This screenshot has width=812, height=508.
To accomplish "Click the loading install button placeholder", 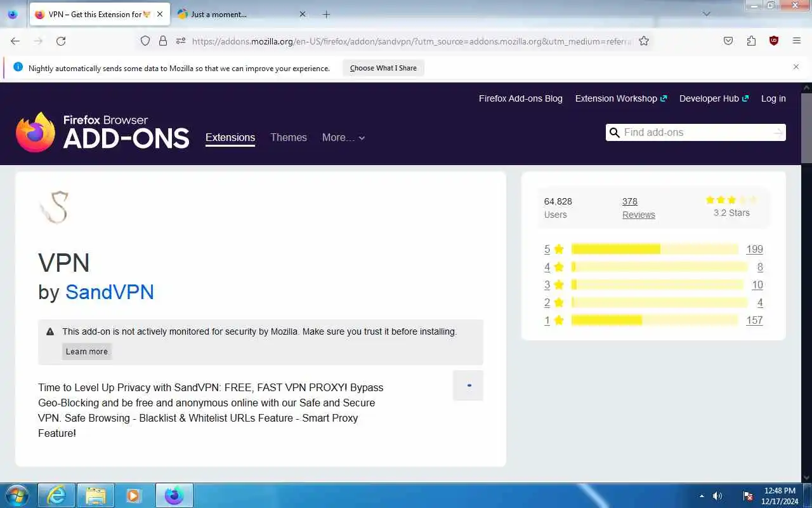I will pyautogui.click(x=468, y=385).
